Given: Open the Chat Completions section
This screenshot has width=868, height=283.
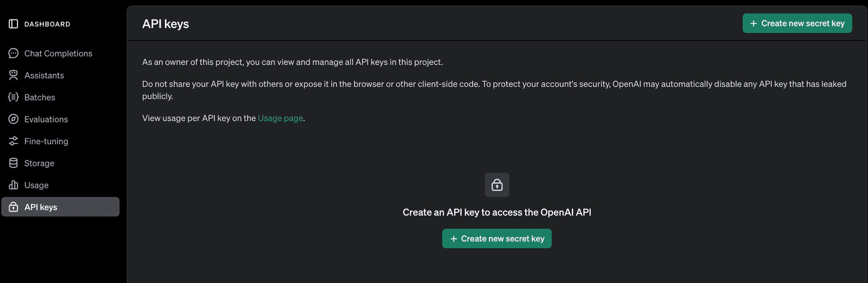Looking at the screenshot, I should 58,53.
